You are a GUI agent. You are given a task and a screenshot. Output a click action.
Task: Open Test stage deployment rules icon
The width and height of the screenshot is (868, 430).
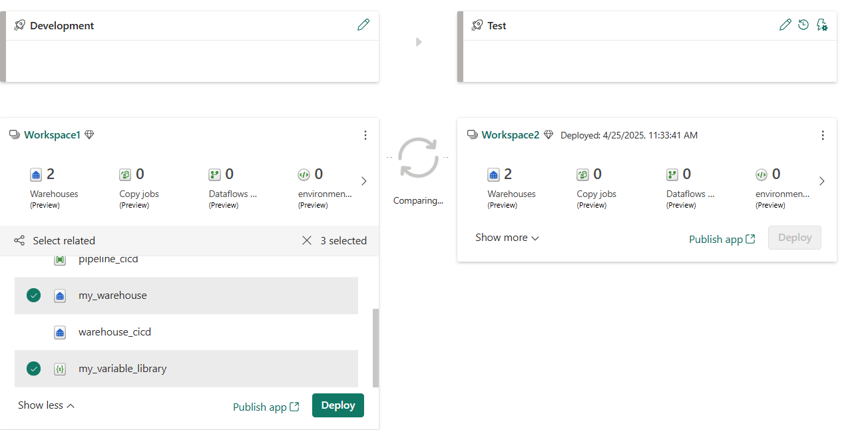pos(822,25)
